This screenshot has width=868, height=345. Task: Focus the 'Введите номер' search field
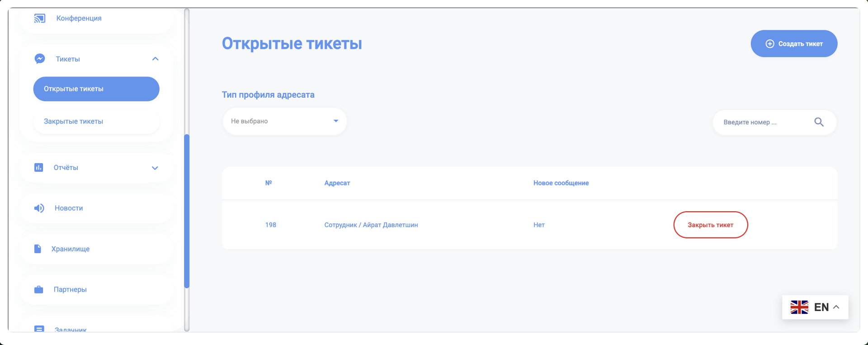(764, 122)
